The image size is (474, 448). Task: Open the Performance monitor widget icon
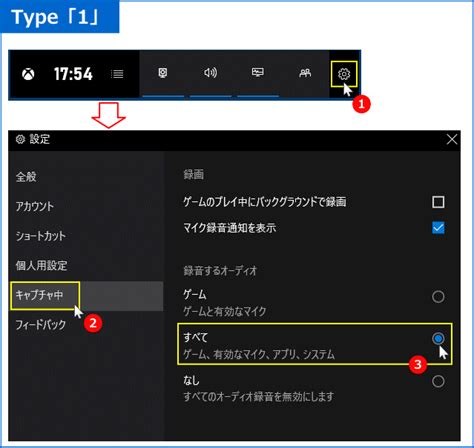tap(258, 72)
